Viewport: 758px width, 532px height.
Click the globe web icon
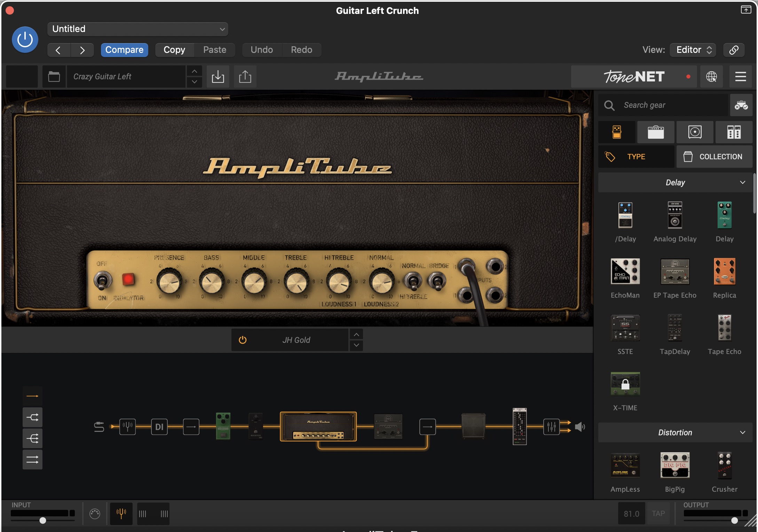(x=711, y=76)
